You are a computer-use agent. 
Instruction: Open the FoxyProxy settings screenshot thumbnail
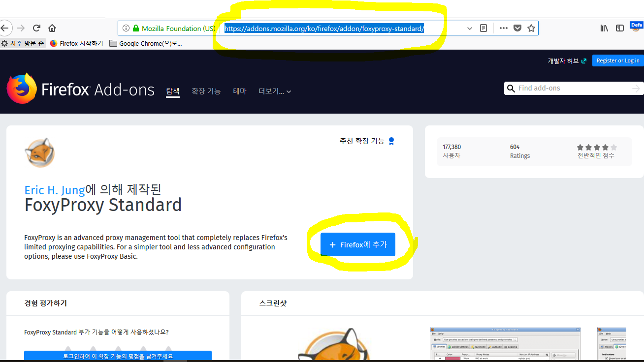point(505,344)
